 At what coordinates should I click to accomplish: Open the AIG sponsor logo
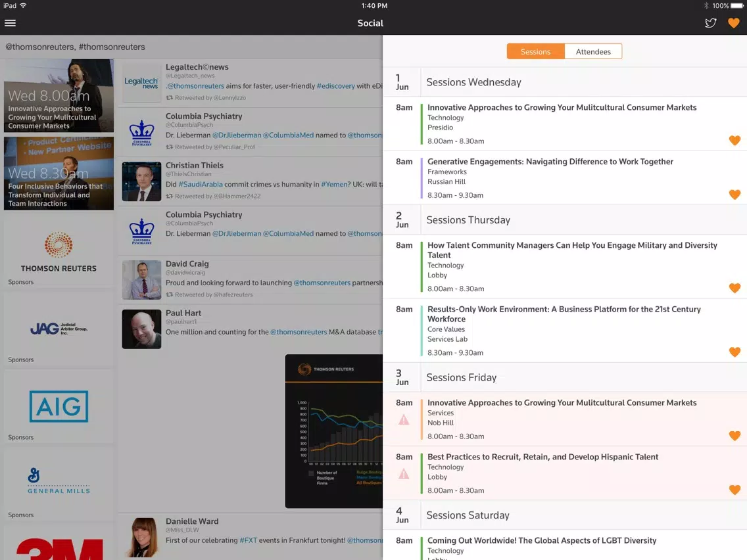pyautogui.click(x=59, y=406)
